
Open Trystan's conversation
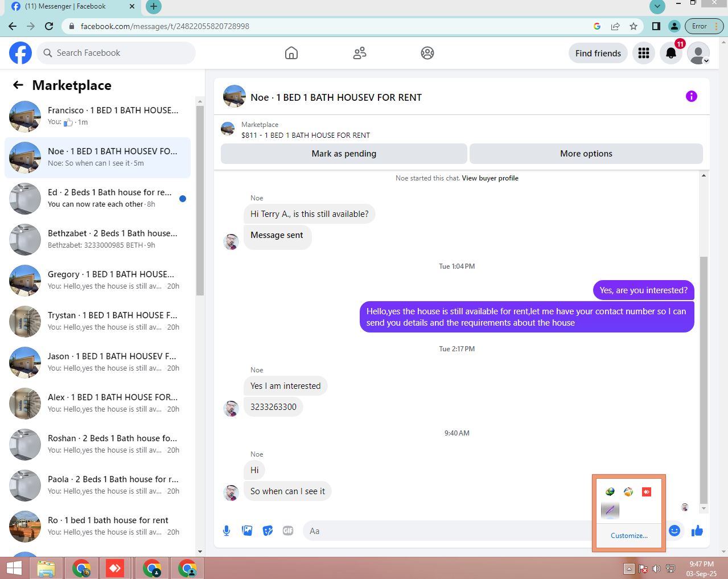coord(97,322)
